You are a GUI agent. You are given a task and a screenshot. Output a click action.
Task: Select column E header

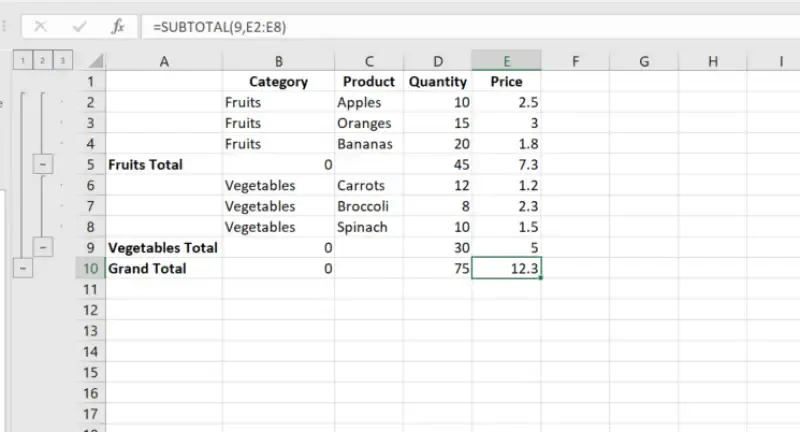(x=506, y=62)
